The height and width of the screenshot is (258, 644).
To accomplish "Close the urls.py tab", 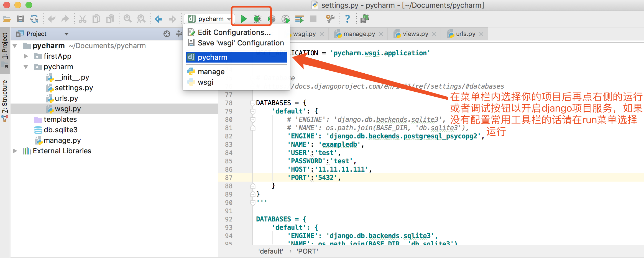I will click(481, 34).
